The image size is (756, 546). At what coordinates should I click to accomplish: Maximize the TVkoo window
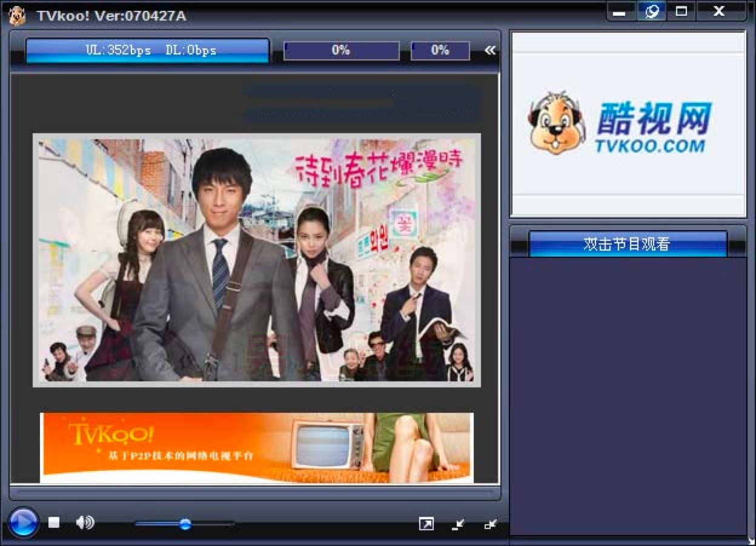coord(681,12)
